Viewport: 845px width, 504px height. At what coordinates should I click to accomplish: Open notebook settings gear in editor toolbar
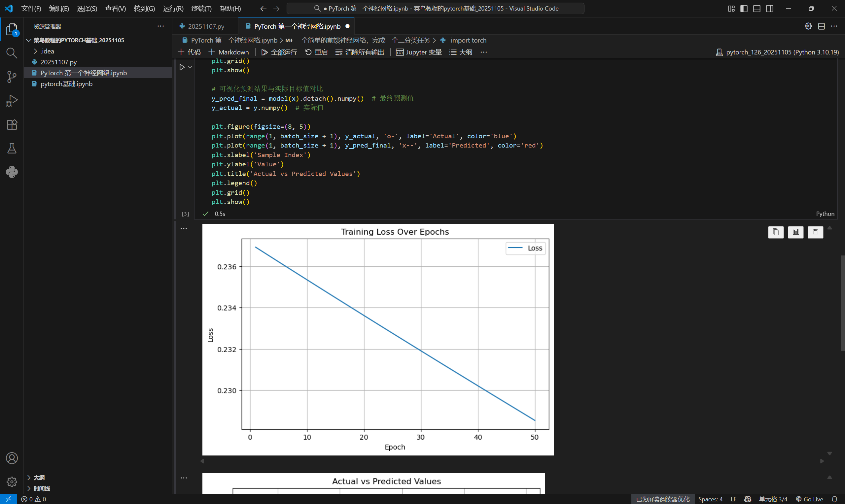[808, 26]
